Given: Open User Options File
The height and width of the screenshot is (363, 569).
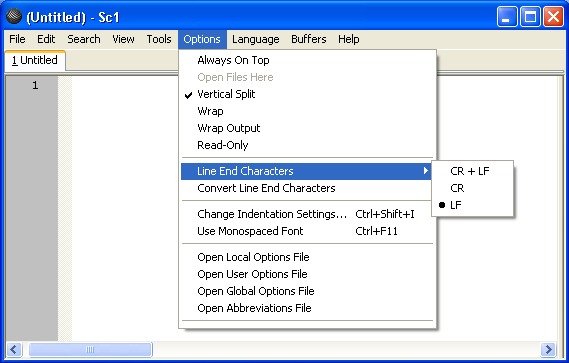Looking at the screenshot, I should point(308,274).
